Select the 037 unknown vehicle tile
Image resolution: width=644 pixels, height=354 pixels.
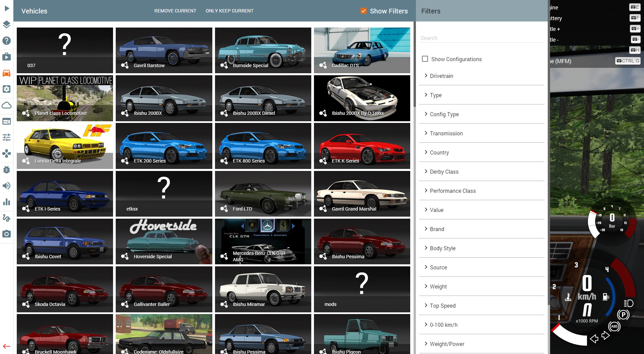[x=65, y=50]
